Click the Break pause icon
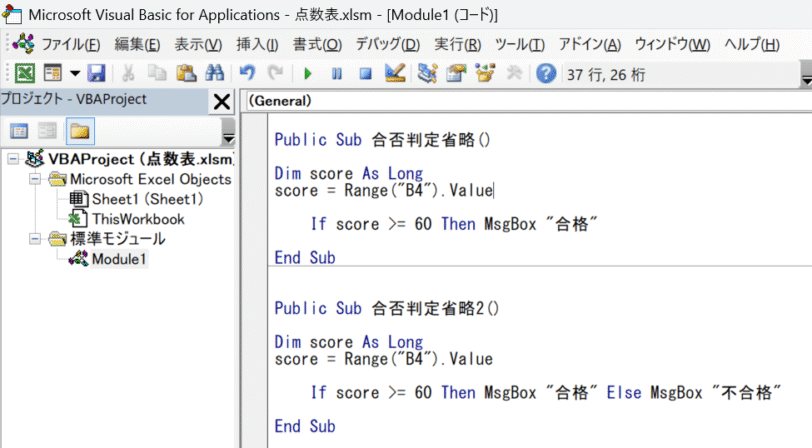 pos(337,73)
